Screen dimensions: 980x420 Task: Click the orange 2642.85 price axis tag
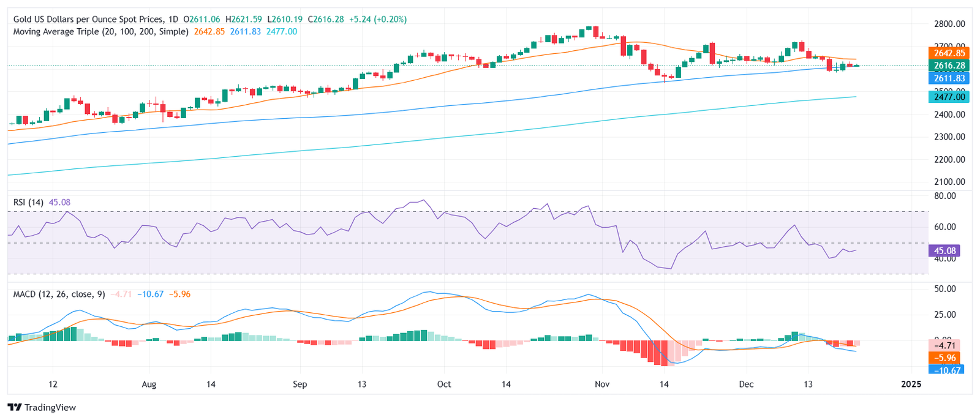[949, 53]
